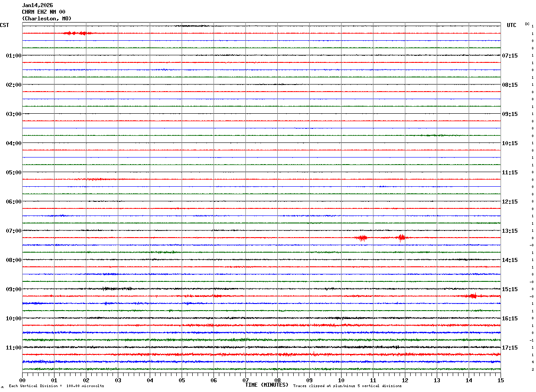This screenshot has height=392, width=536.
Task: Click the 13 minute axis tick label
Action: pos(437,380)
